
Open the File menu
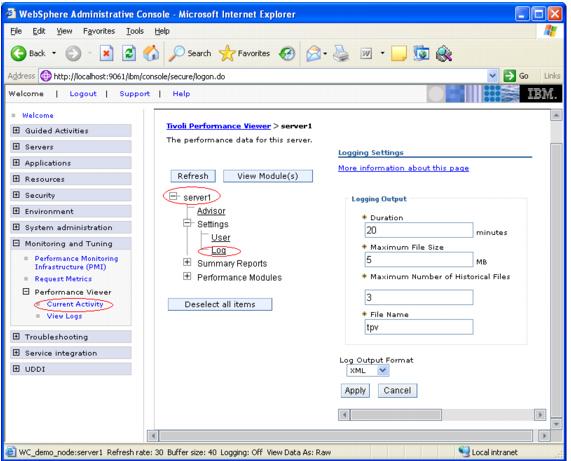coord(16,31)
